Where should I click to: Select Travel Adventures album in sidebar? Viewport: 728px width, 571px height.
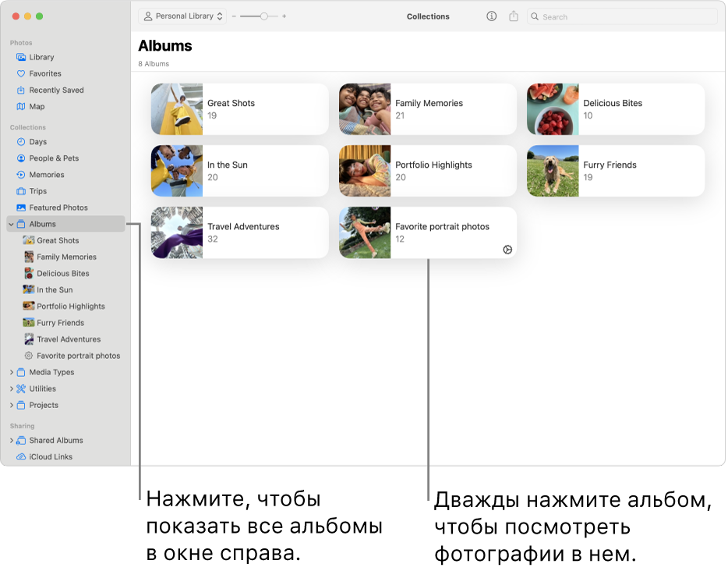[69, 339]
